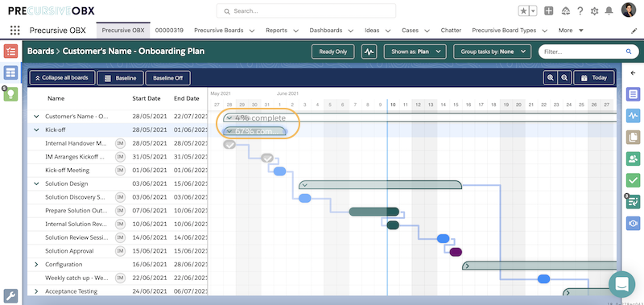This screenshot has height=305, width=644.
Task: Open the green checkmark right panel icon
Action: pos(633,180)
